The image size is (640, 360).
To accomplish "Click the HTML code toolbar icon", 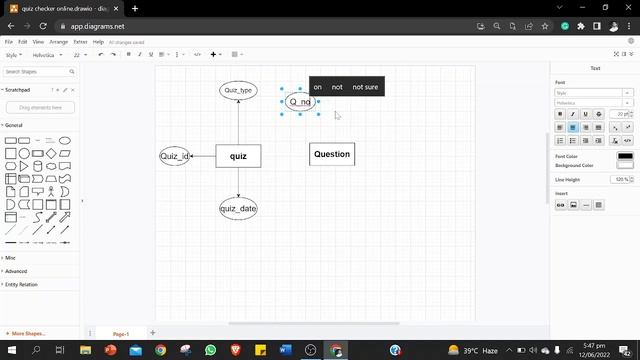I will [x=197, y=55].
